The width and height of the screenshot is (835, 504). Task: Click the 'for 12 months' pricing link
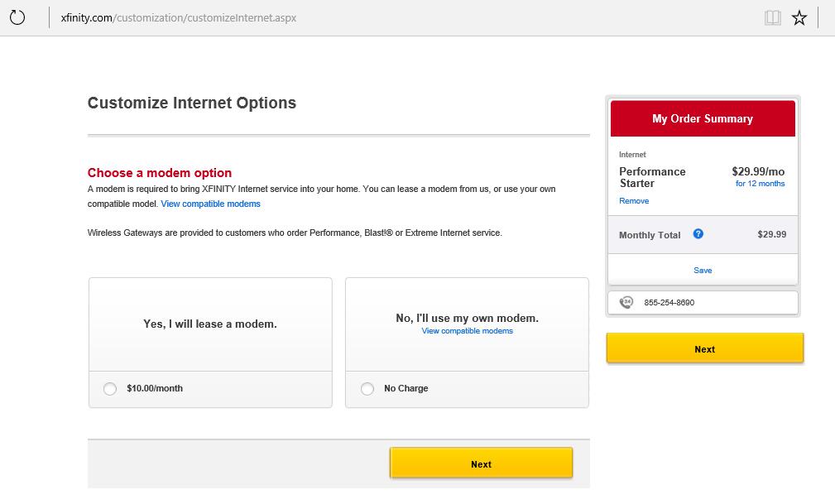click(760, 183)
